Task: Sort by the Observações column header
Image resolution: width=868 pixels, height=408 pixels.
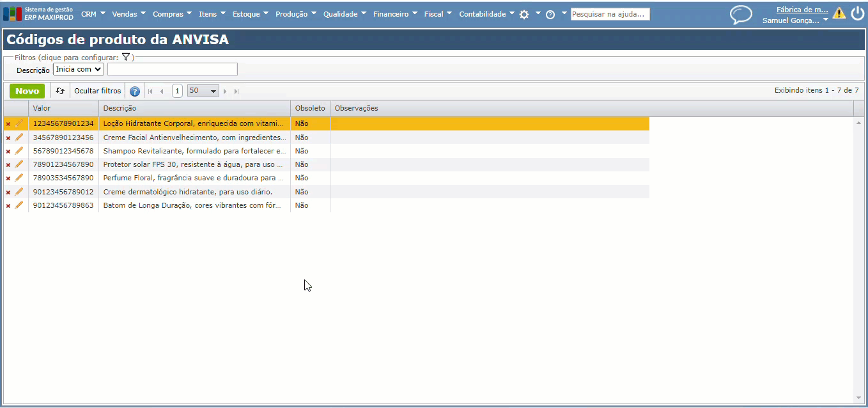Action: [x=591, y=108]
